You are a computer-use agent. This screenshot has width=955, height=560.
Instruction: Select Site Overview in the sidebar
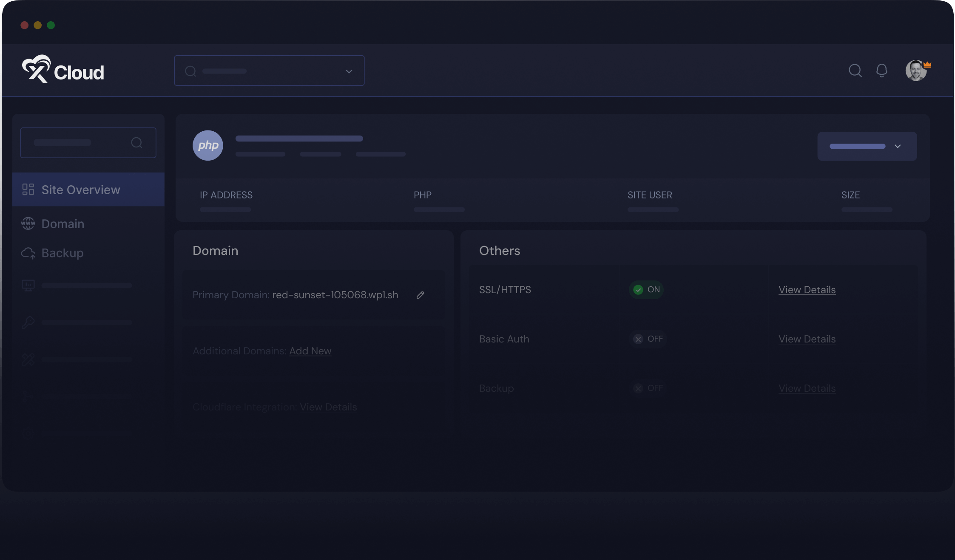(x=81, y=190)
